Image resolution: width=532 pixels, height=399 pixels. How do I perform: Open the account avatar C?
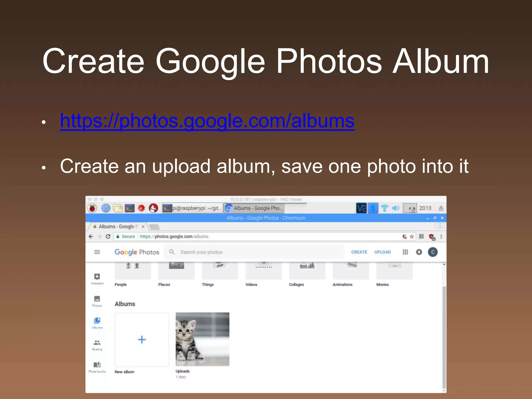tap(433, 252)
